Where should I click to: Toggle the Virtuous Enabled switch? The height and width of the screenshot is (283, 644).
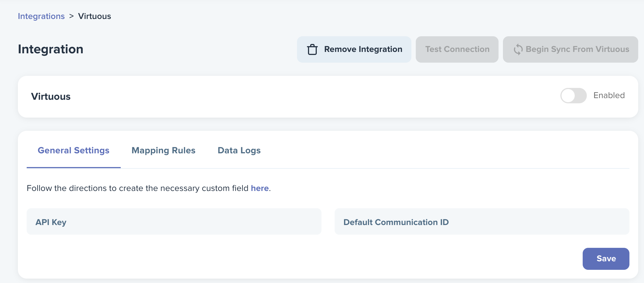click(573, 96)
